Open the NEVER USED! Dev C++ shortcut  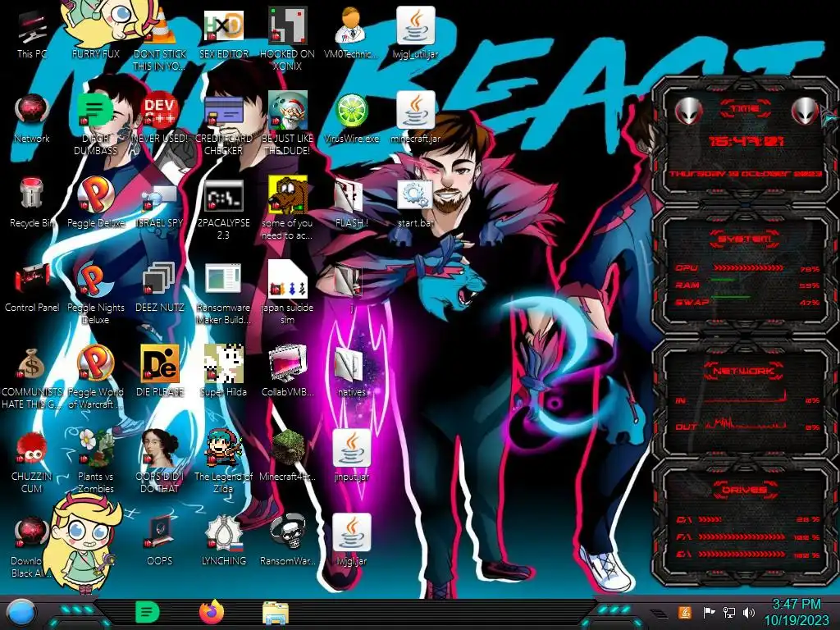click(x=160, y=111)
